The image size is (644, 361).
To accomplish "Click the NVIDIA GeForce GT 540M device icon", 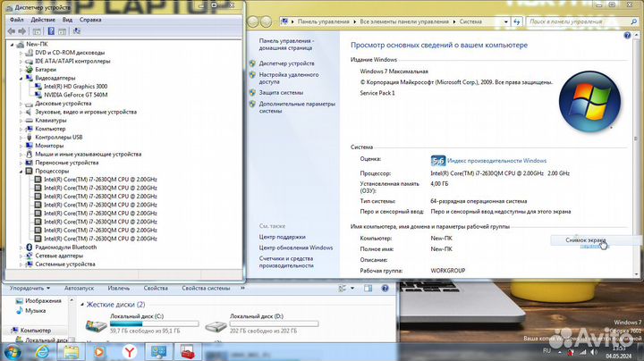I will pos(38,95).
